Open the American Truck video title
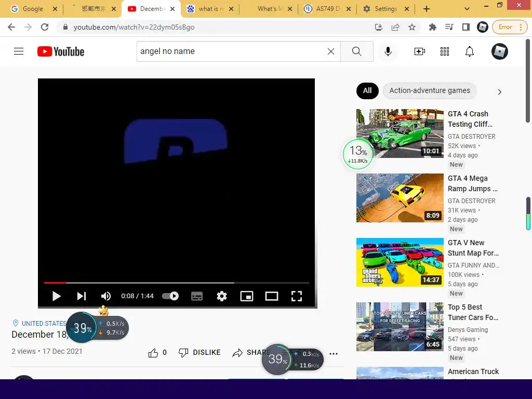The image size is (532, 399). (473, 372)
